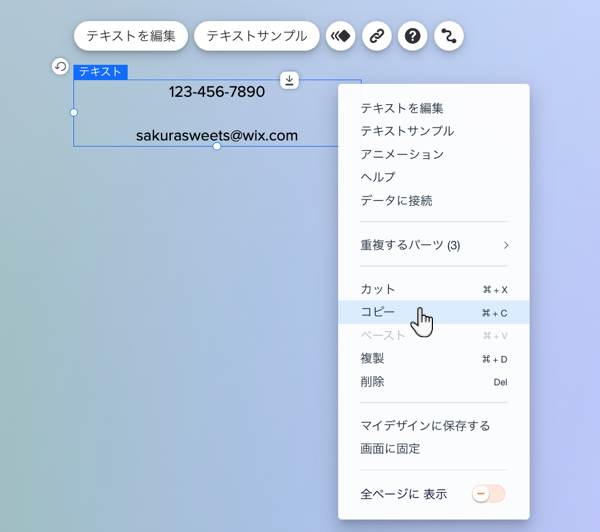Choose コピー from the context menu
The width and height of the screenshot is (600, 532).
(x=434, y=312)
